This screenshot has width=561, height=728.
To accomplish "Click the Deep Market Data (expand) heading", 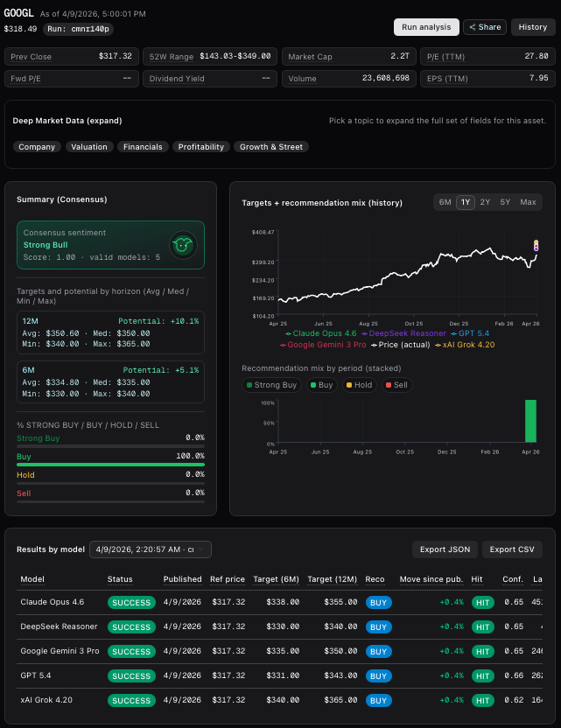I will [x=67, y=121].
